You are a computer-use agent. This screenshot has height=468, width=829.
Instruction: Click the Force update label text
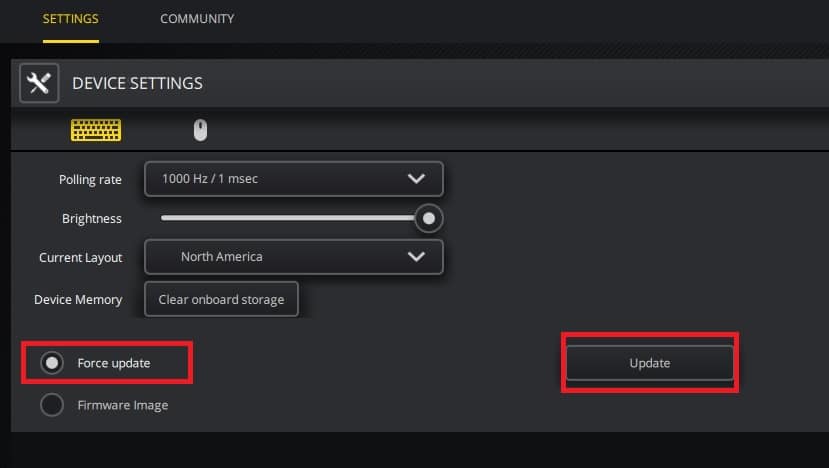click(x=114, y=363)
